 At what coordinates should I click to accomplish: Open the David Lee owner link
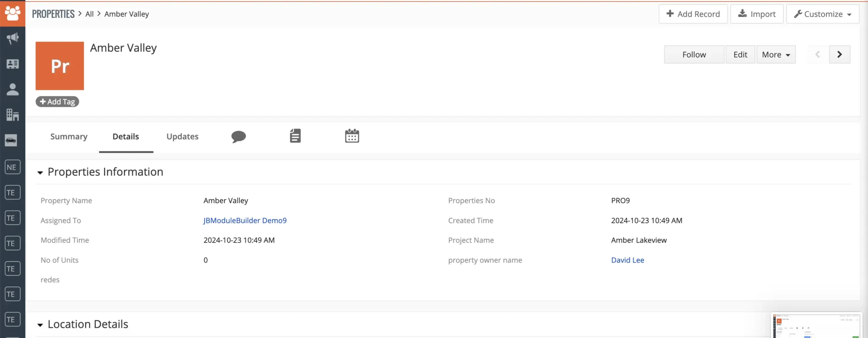click(x=627, y=260)
